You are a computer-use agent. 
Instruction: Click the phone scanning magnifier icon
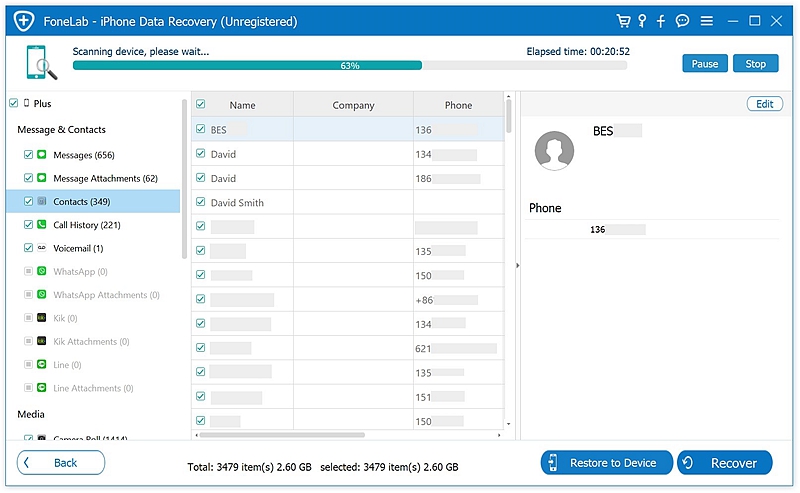point(41,63)
